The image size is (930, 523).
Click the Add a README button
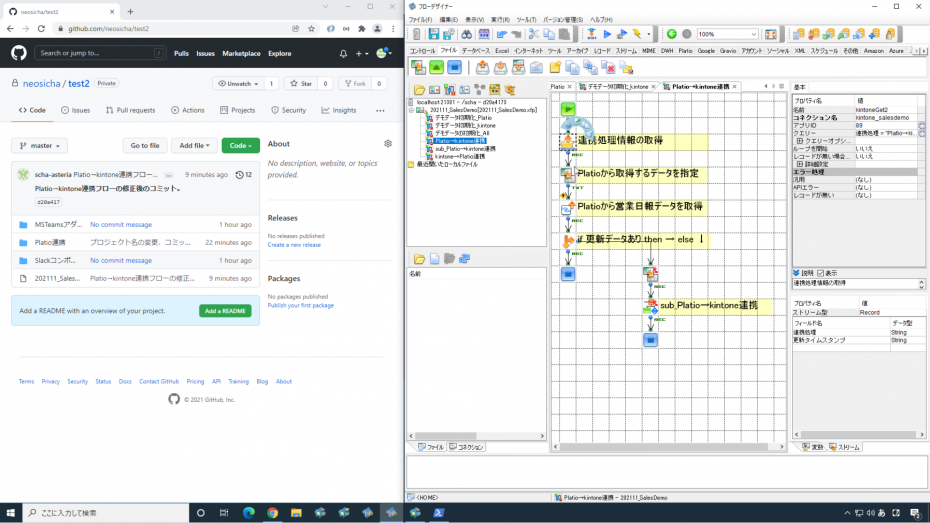(225, 311)
